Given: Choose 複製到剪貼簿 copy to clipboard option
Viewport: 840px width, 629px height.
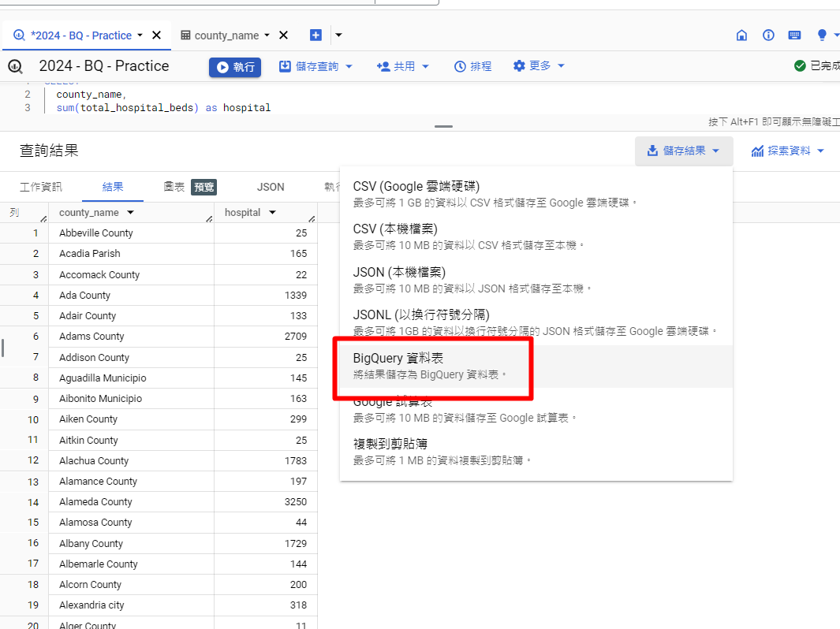Looking at the screenshot, I should (536, 452).
